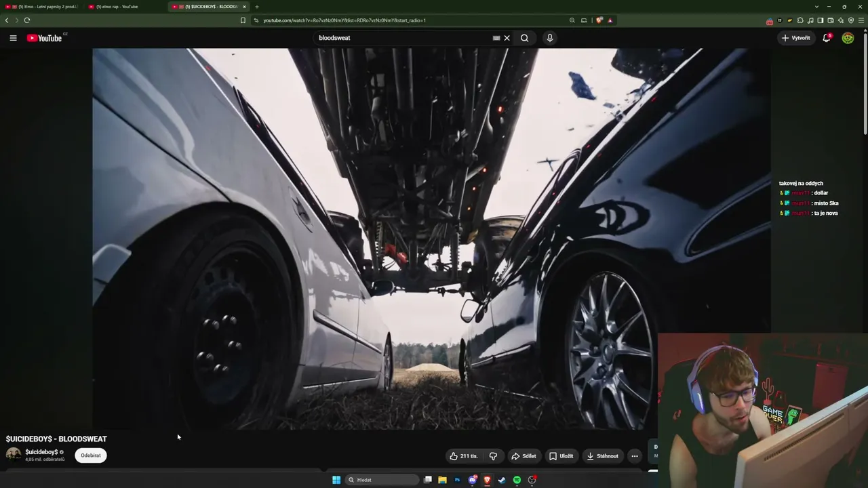Open the $uicideboy$ channel avatar
The height and width of the screenshot is (488, 868).
pos(13,455)
